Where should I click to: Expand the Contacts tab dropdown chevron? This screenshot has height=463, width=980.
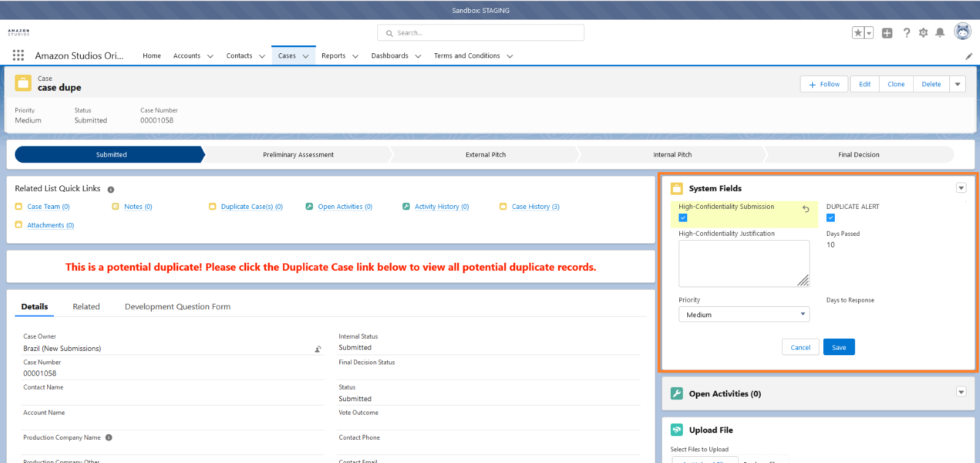pyautogui.click(x=262, y=56)
